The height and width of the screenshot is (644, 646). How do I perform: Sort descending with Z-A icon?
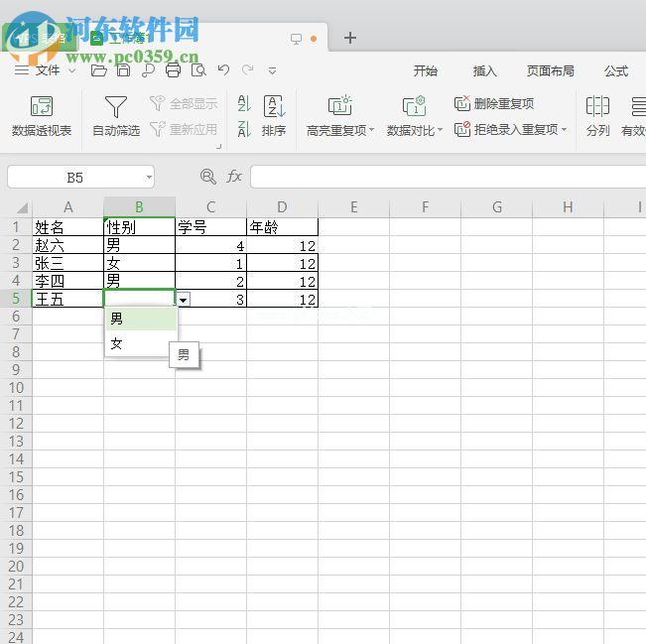click(244, 129)
